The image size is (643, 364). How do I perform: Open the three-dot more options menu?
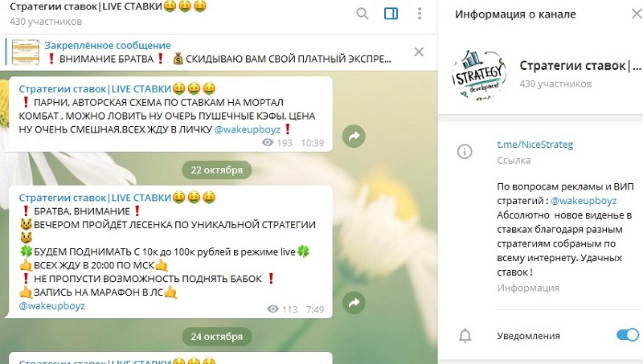(x=419, y=14)
